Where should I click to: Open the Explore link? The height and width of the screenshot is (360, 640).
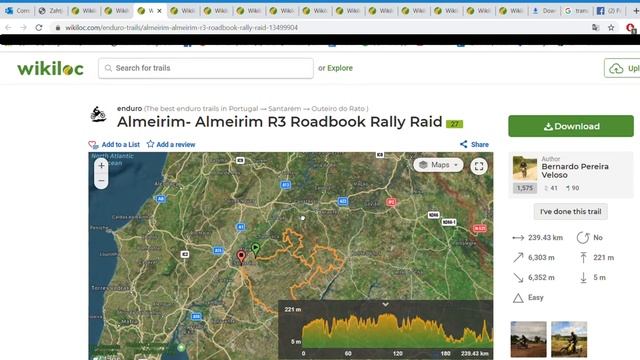tap(340, 68)
